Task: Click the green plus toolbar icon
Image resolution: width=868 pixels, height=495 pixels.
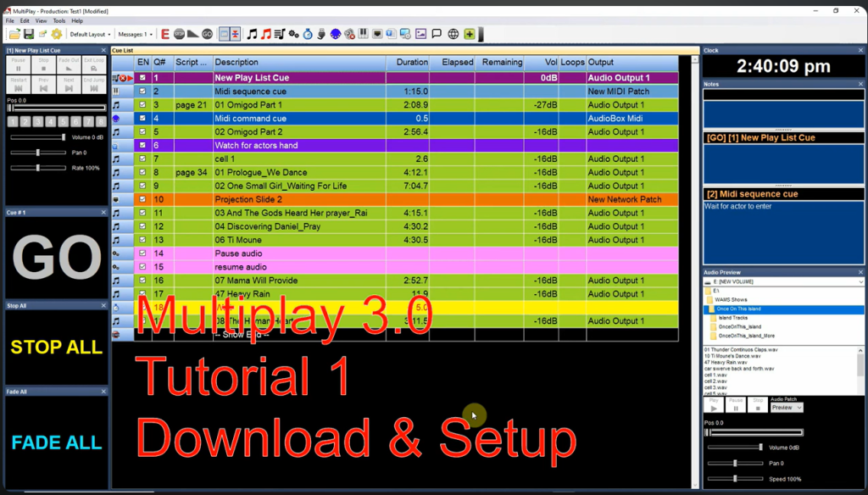Action: tap(470, 35)
